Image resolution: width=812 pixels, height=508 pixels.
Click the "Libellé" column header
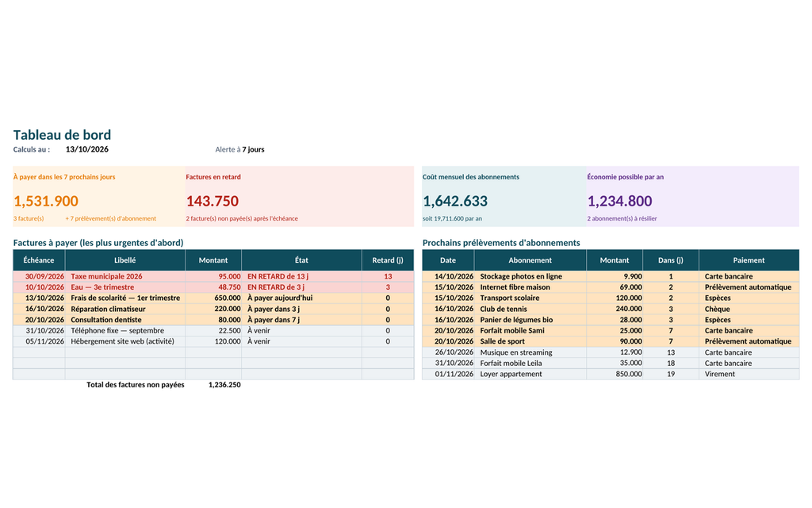tap(124, 260)
